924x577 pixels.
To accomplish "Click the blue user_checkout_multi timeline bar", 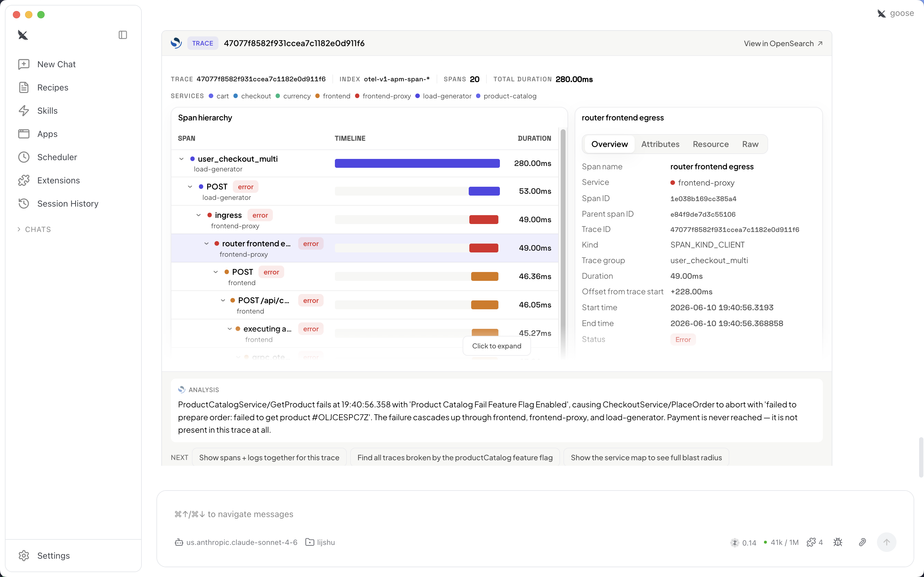I will 417,163.
